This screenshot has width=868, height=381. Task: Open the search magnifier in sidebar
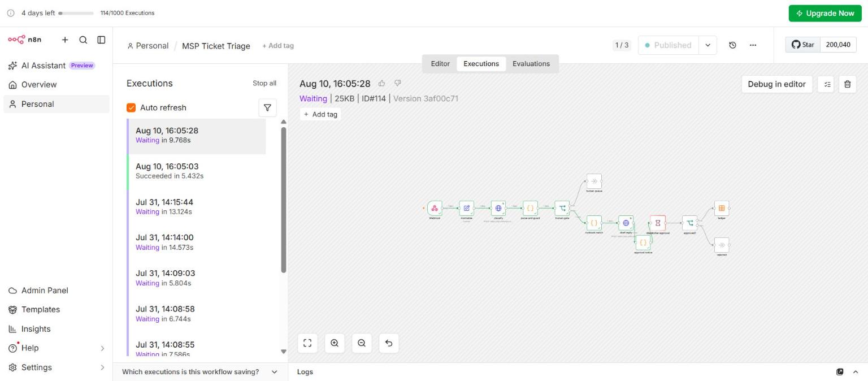(83, 40)
